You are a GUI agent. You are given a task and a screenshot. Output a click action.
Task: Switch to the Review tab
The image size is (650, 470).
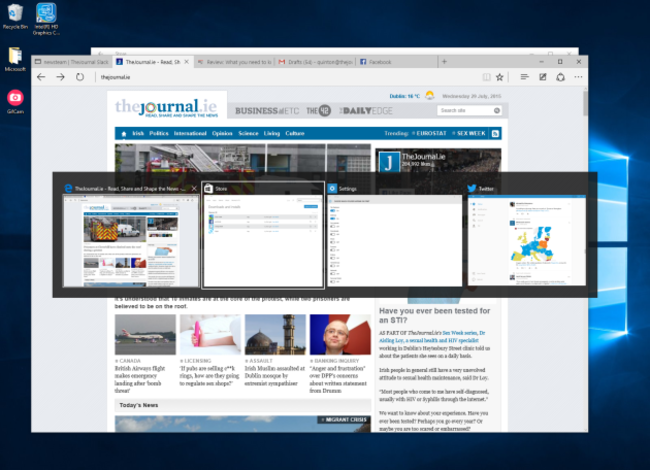[235, 62]
